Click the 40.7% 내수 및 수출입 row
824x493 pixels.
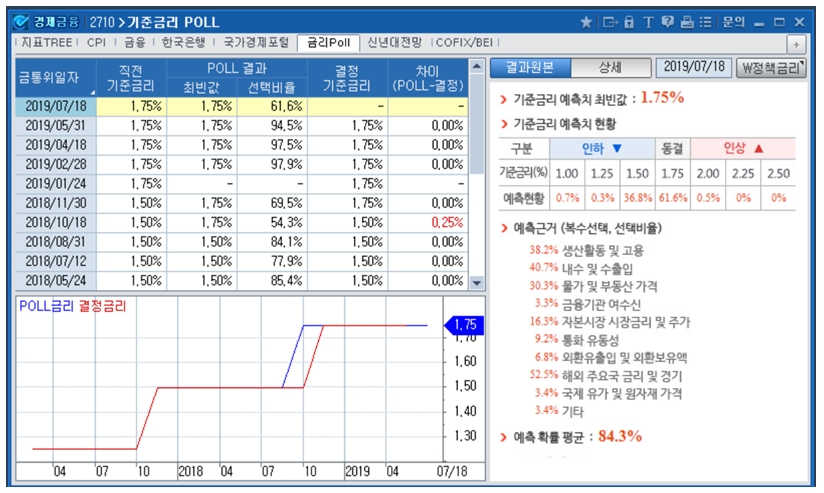pos(581,268)
